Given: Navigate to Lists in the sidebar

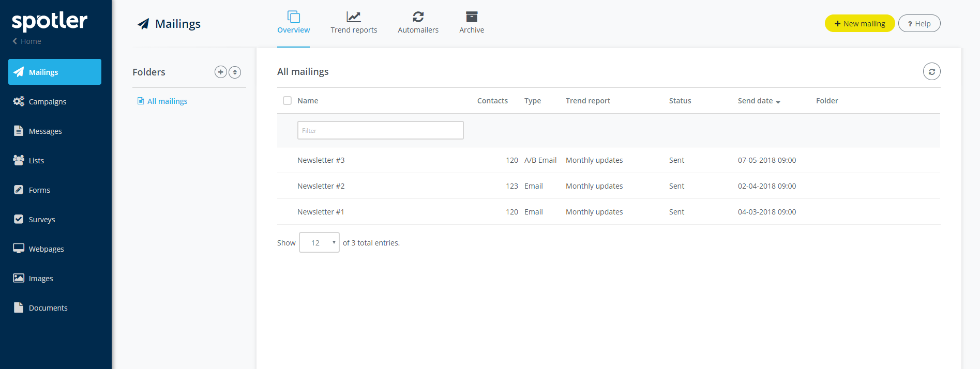Looking at the screenshot, I should [36, 161].
